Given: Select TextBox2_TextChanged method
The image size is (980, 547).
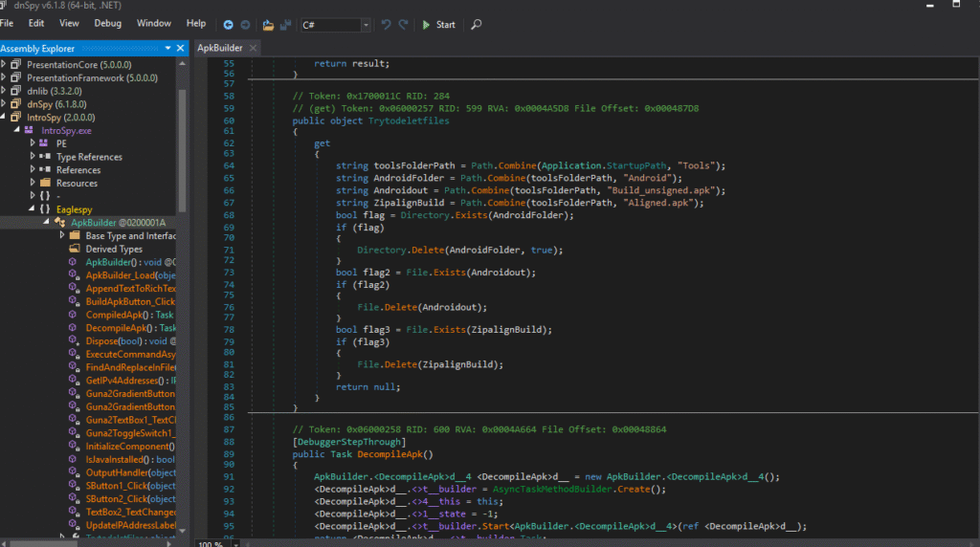Looking at the screenshot, I should [x=130, y=512].
